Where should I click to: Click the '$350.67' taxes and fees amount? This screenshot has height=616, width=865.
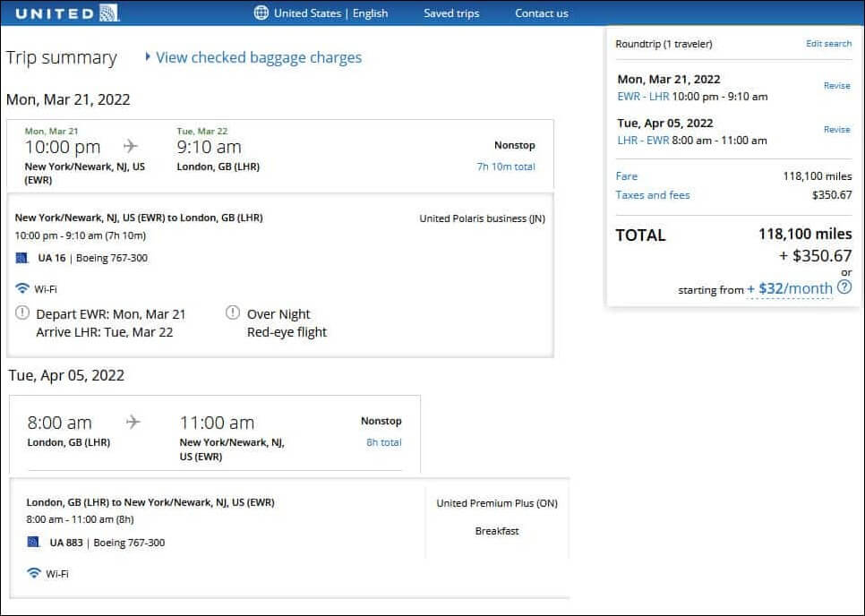click(832, 194)
